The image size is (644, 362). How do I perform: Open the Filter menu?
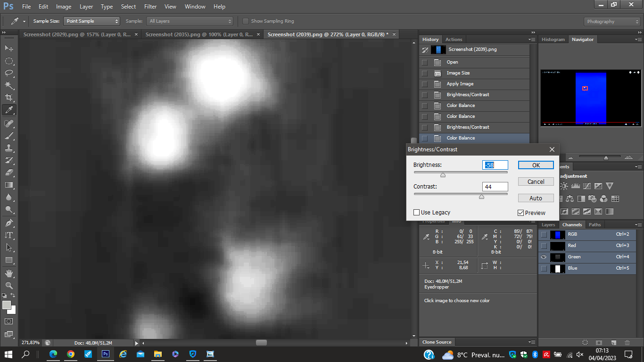pos(150,7)
